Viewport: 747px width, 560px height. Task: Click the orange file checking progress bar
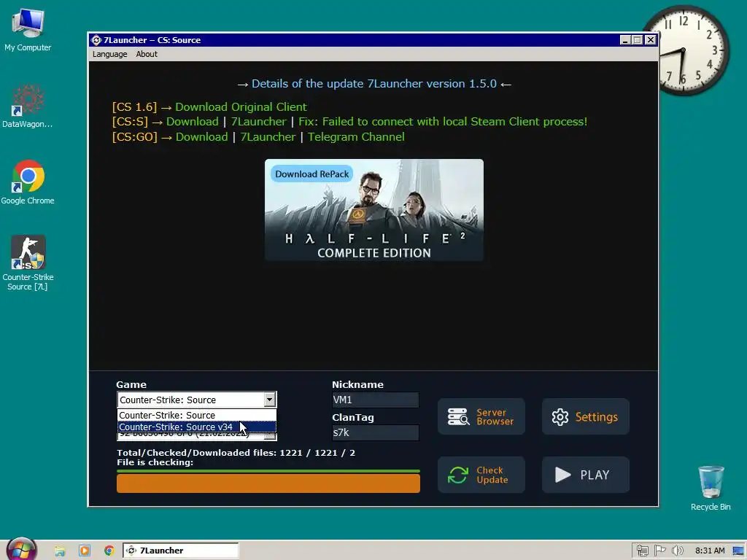pyautogui.click(x=268, y=483)
